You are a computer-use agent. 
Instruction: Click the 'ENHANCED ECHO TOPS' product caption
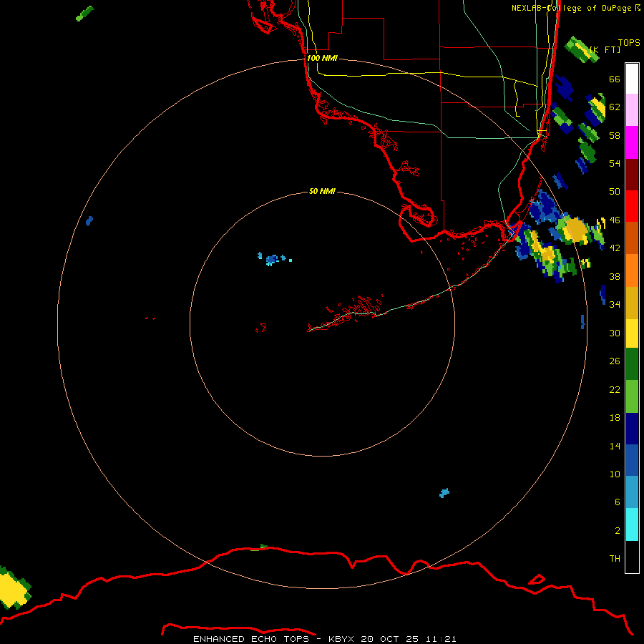pyautogui.click(x=251, y=639)
